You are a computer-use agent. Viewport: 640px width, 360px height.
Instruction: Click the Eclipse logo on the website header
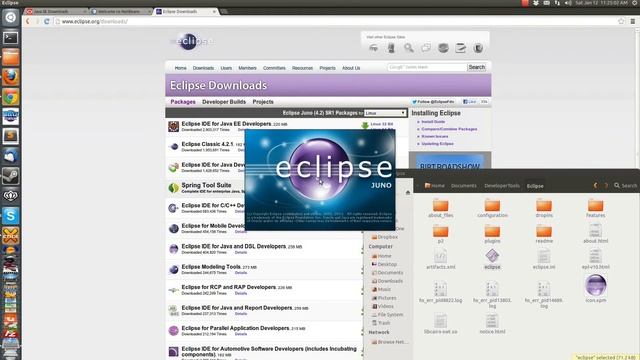[x=191, y=41]
